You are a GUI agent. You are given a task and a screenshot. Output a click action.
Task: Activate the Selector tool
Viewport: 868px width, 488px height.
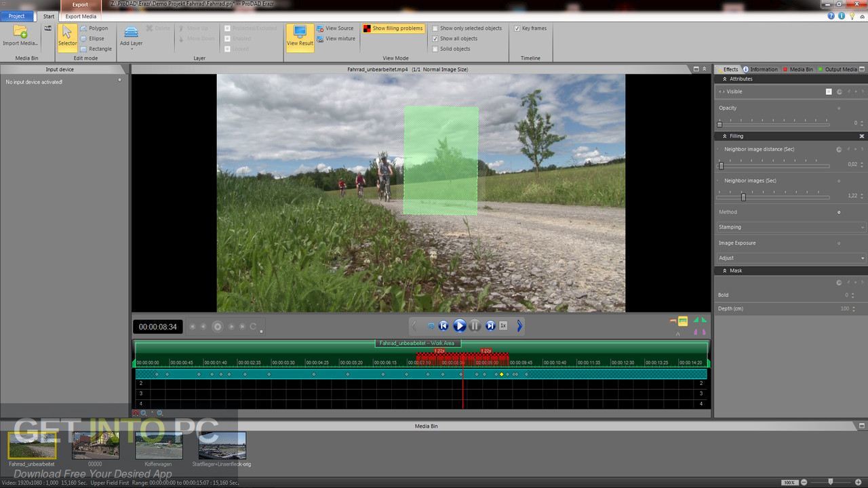click(67, 37)
